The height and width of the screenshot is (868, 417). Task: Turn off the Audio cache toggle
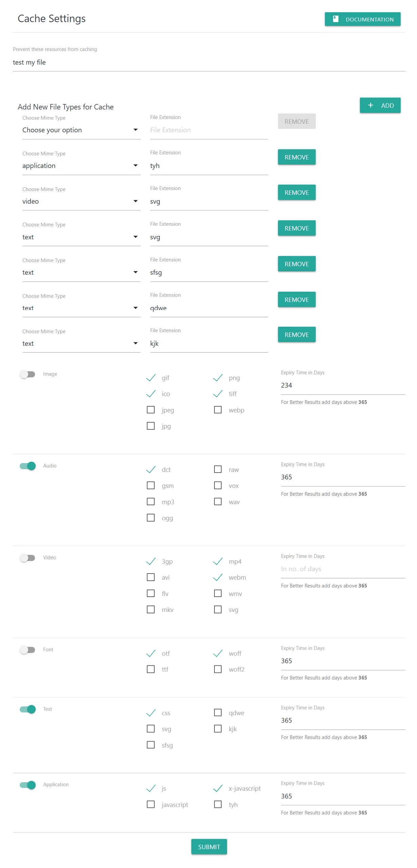[x=28, y=466]
